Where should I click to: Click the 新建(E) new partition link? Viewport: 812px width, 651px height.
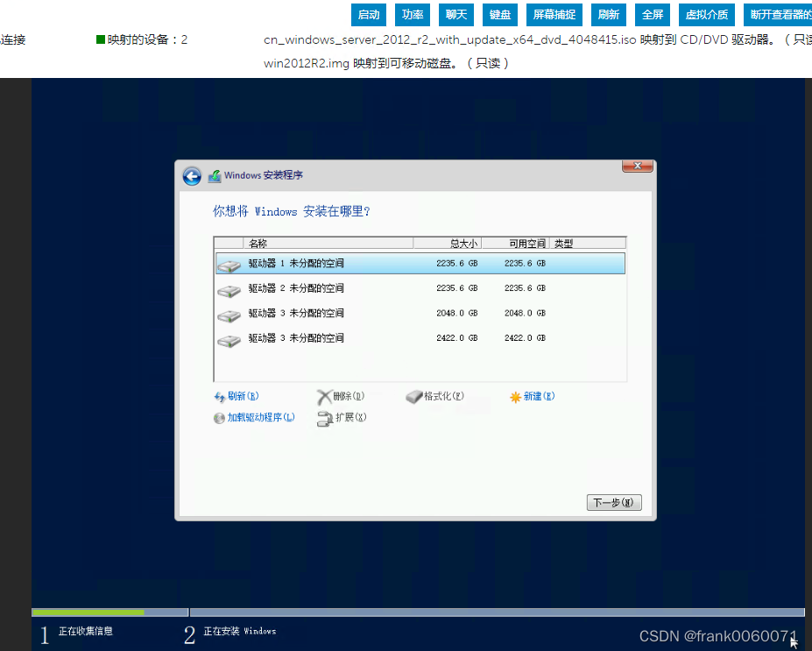click(539, 396)
